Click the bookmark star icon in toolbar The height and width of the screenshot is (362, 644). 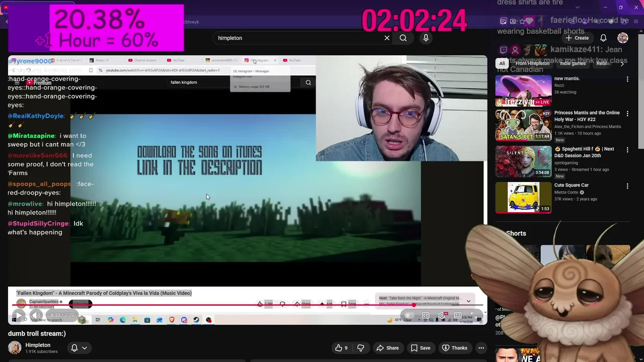pos(522,21)
